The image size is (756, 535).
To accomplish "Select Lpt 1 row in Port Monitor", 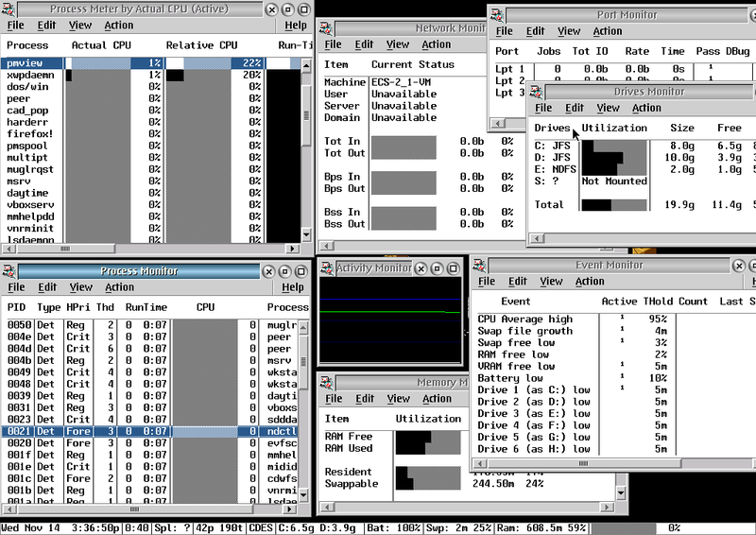I will pyautogui.click(x=622, y=69).
